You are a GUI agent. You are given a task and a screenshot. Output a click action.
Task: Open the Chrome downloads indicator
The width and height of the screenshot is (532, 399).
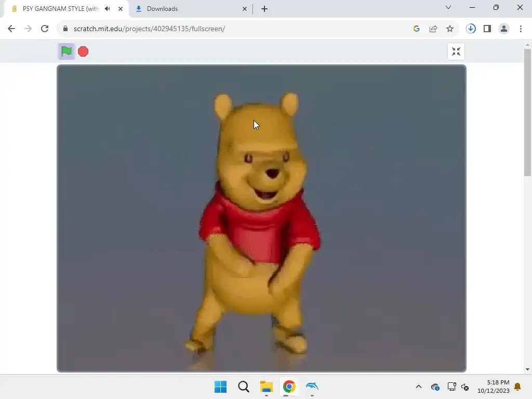coord(471,29)
